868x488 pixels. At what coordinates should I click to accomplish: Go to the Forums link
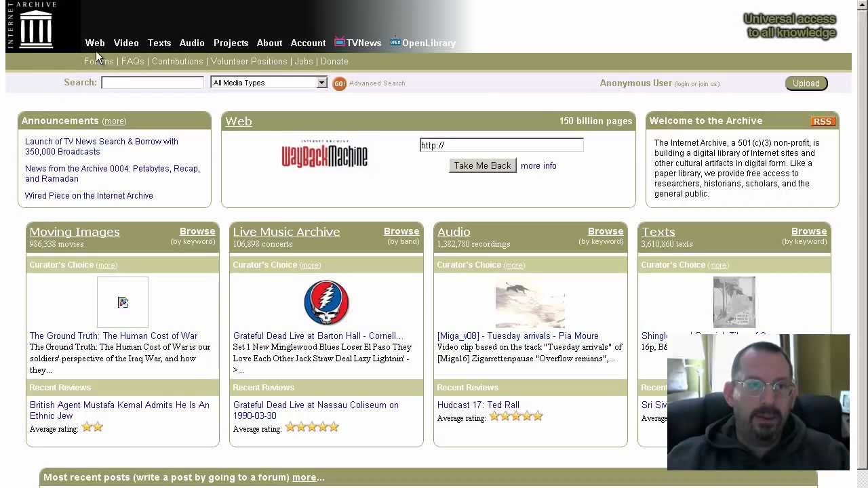99,61
